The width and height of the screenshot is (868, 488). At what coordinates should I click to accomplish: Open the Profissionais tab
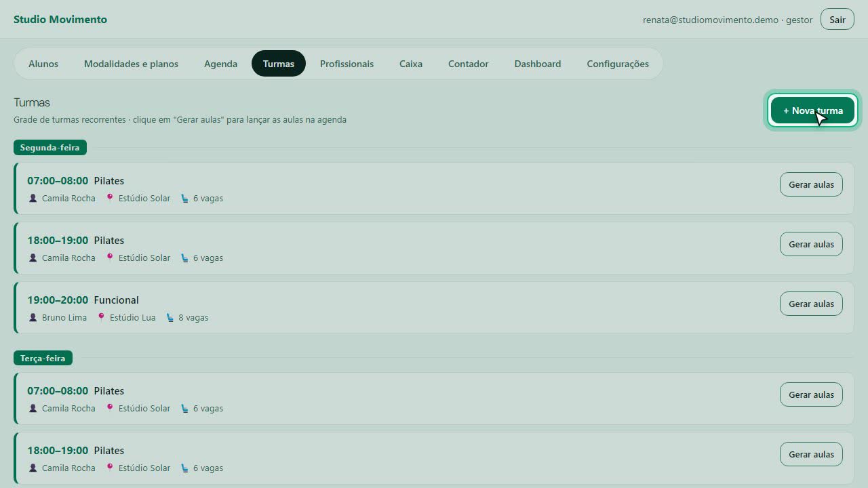[x=347, y=64]
